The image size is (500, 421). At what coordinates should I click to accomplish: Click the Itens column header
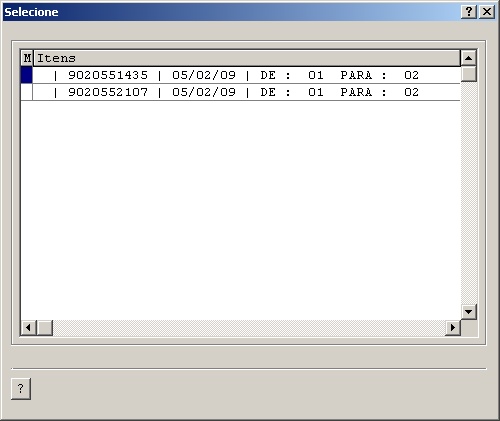[247, 58]
